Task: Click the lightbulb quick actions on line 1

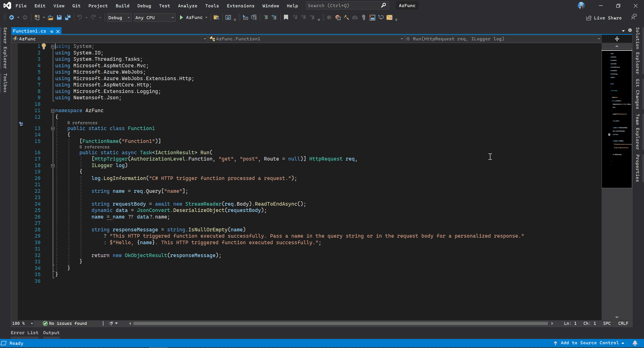Action: [44, 46]
